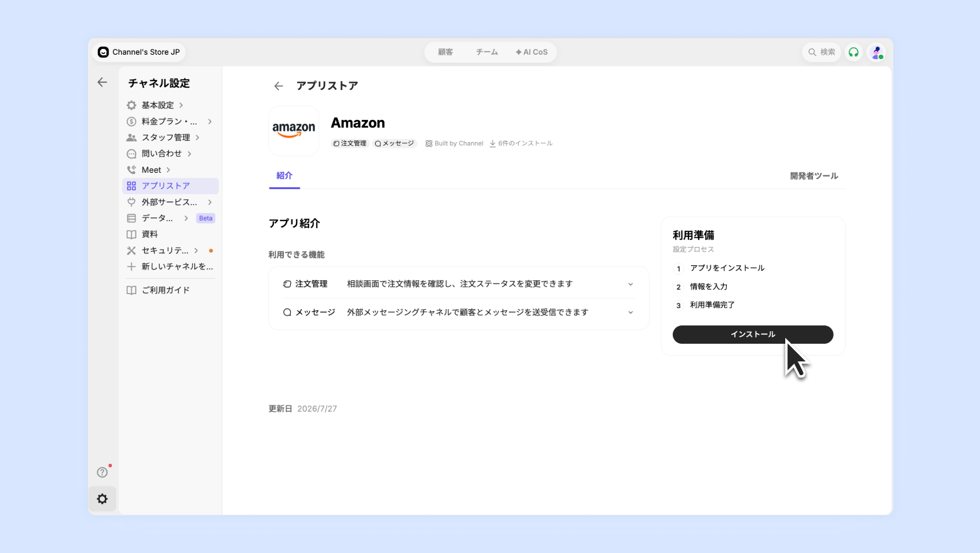Expand the 外部サービス chevron
Image resolution: width=980 pixels, height=553 pixels.
tap(210, 202)
